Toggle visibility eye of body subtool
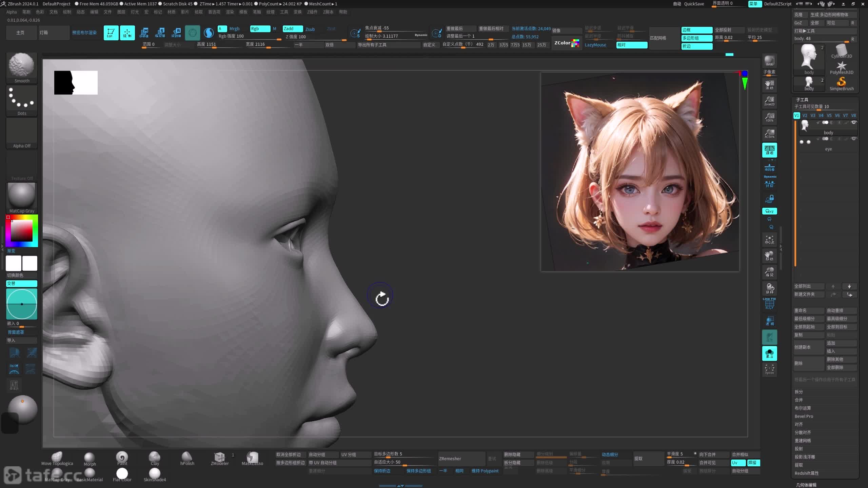This screenshot has height=488, width=868. pos(854,123)
